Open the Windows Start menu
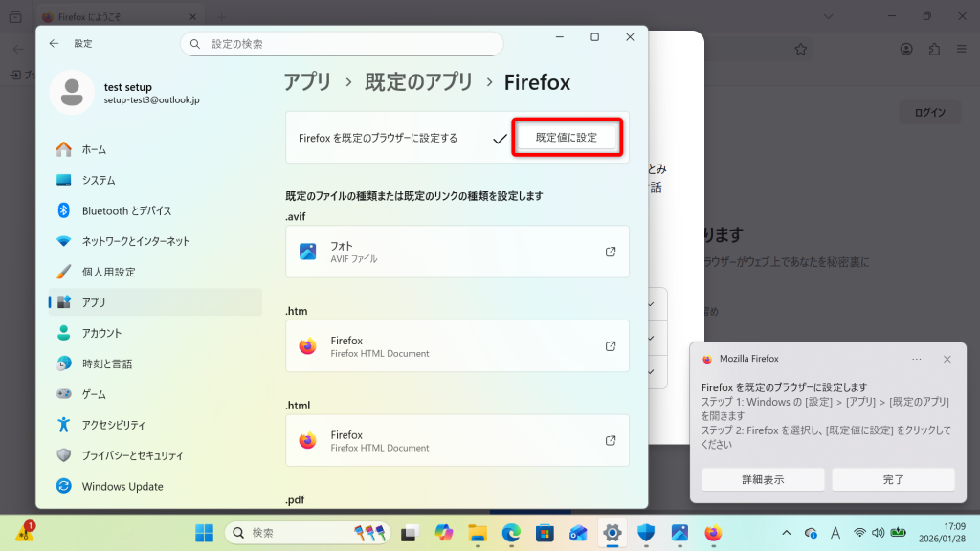The image size is (980, 551). [205, 533]
